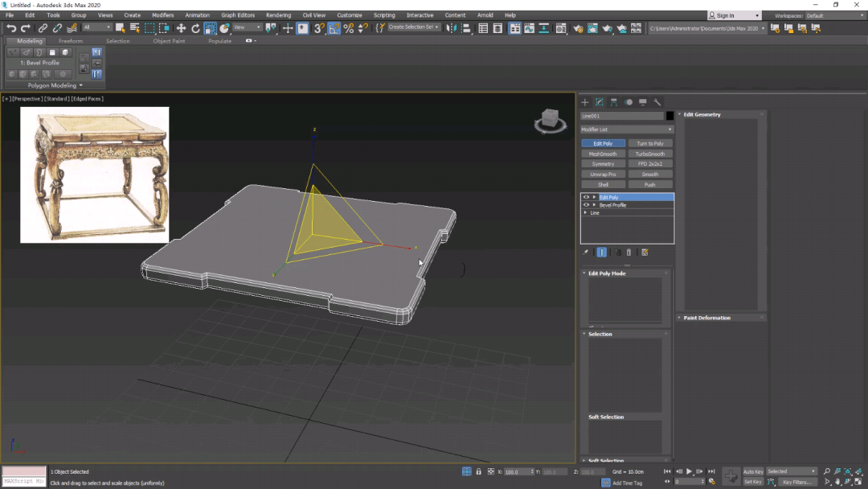The width and height of the screenshot is (868, 489).
Task: Click the object color swatch beside Line001
Action: [669, 116]
